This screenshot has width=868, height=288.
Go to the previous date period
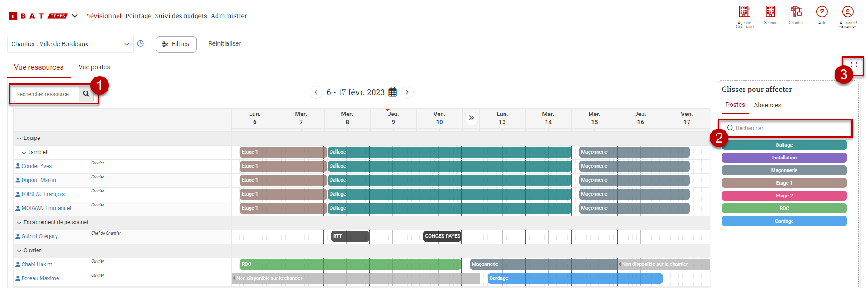(x=316, y=92)
